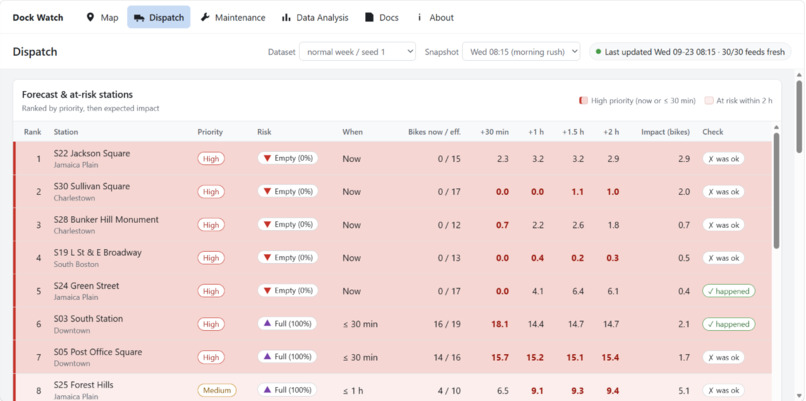Viewport: 806px width, 401px height.
Task: Click red down-triangle in Green Street risk
Action: click(x=267, y=290)
